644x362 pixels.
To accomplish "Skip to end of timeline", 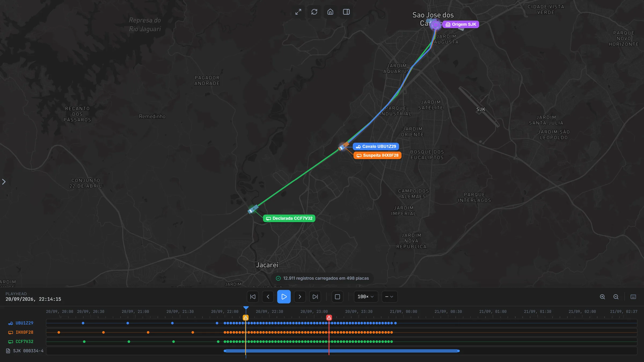I will tap(315, 297).
